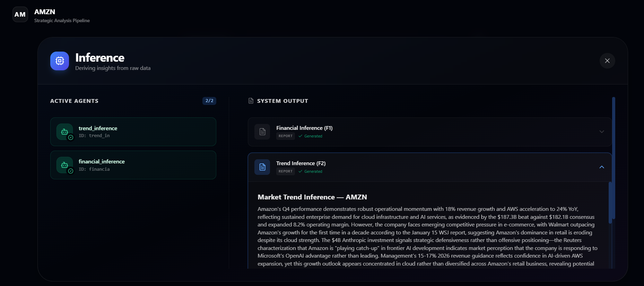Click the Strategic Analysis Pipeline subtitle
The image size is (644, 286).
click(62, 20)
